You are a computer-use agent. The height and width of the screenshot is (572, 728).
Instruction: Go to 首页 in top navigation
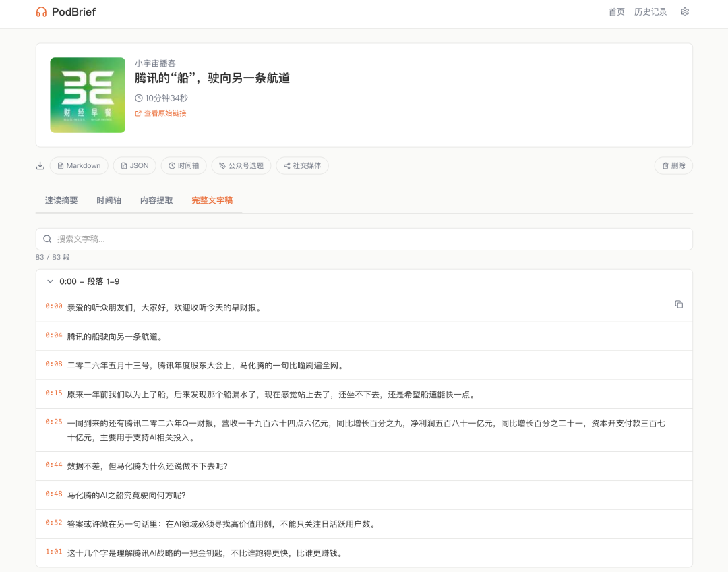(x=617, y=12)
